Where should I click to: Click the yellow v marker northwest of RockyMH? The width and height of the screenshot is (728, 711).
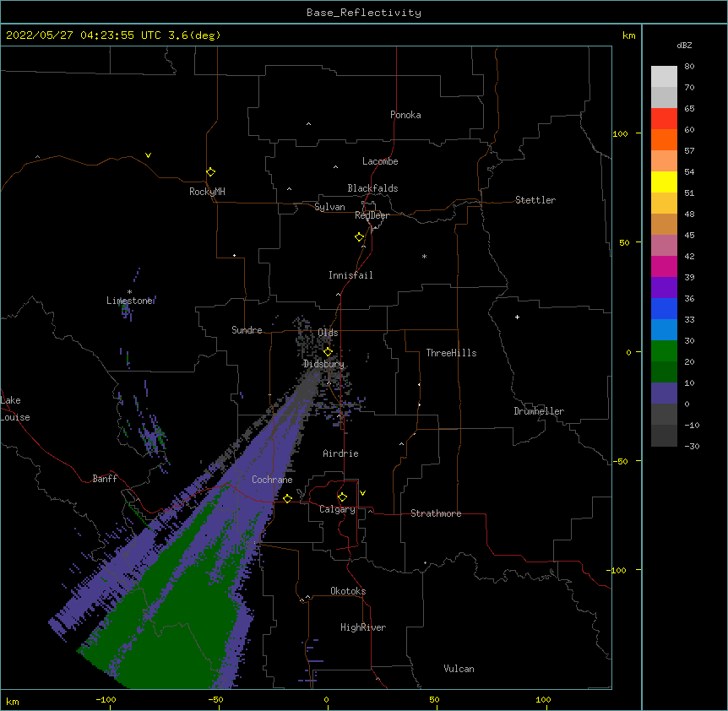pyautogui.click(x=148, y=155)
